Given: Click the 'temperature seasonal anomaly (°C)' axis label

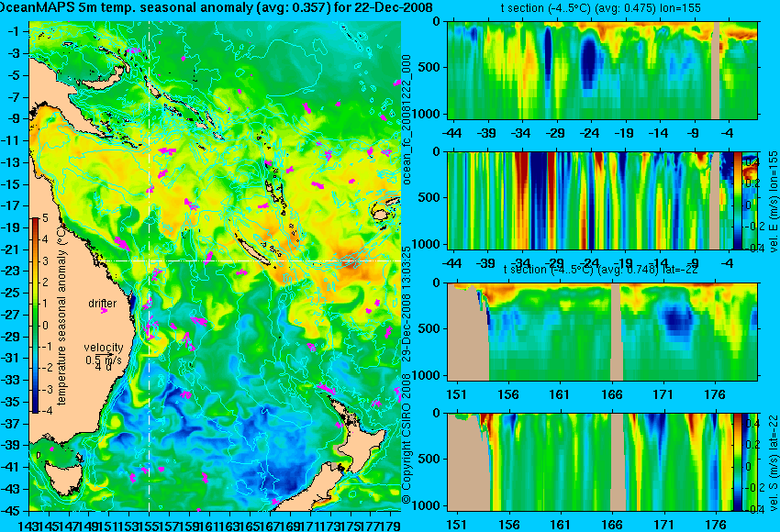Looking at the screenshot, I should click(x=61, y=315).
